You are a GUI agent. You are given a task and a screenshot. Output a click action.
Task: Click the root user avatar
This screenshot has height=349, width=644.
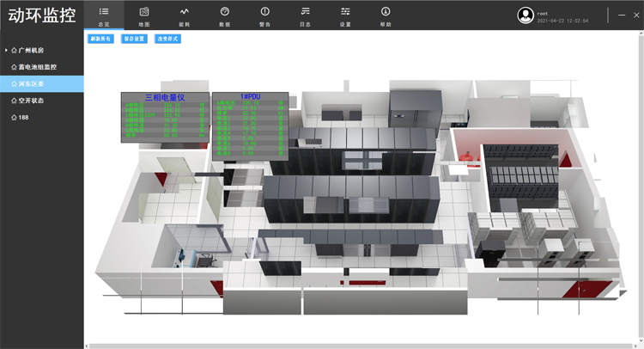tap(526, 15)
